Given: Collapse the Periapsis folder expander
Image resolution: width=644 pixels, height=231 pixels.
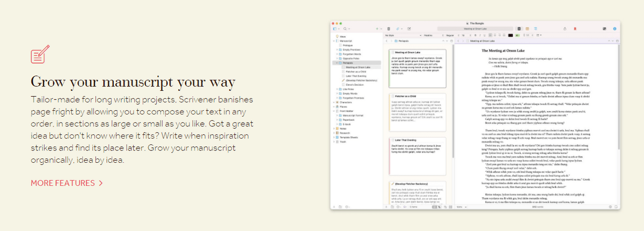Looking at the screenshot, I should 337,62.
